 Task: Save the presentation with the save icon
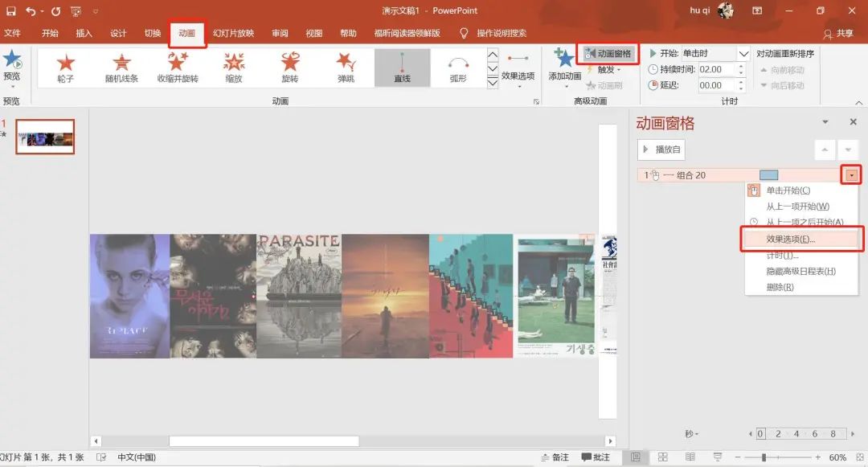pos(11,10)
